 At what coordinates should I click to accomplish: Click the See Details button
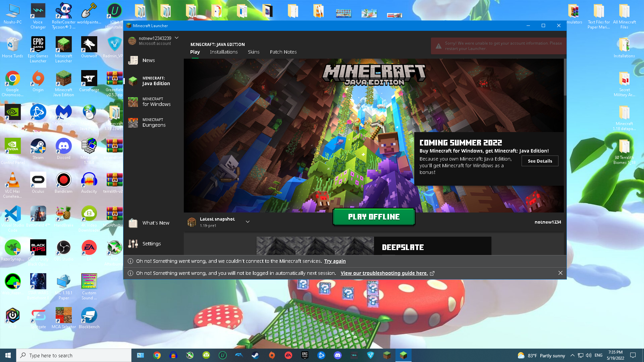[x=540, y=161]
